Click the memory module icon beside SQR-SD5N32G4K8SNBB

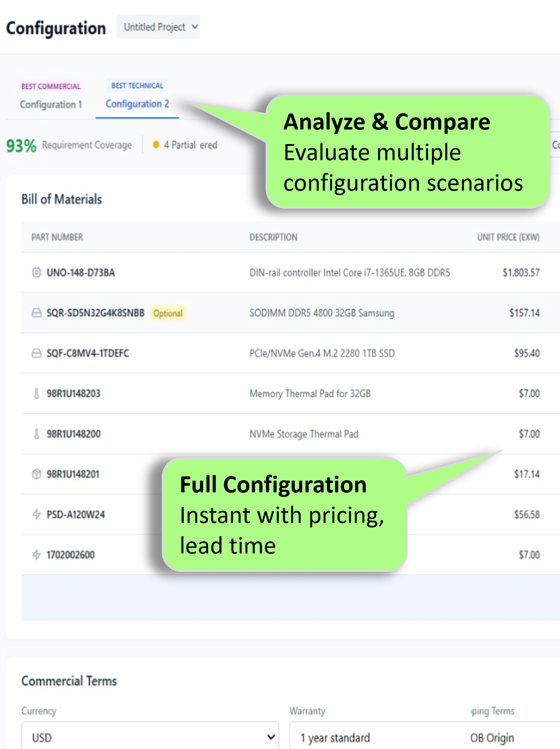[37, 313]
